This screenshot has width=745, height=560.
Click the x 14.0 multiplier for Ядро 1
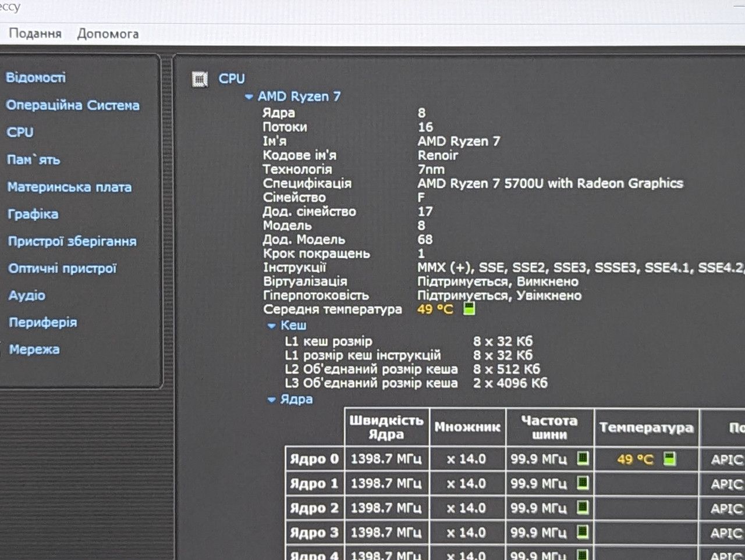[x=466, y=483]
